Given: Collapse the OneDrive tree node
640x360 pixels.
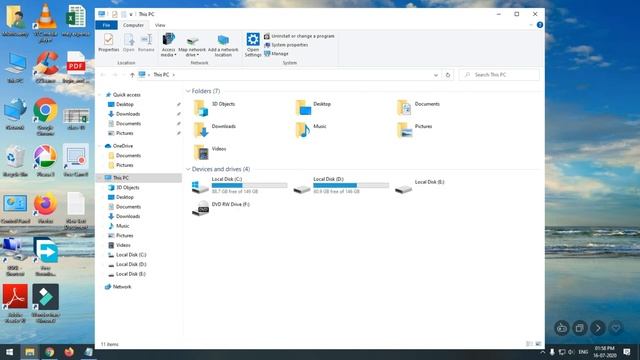Looking at the screenshot, I should click(x=100, y=146).
